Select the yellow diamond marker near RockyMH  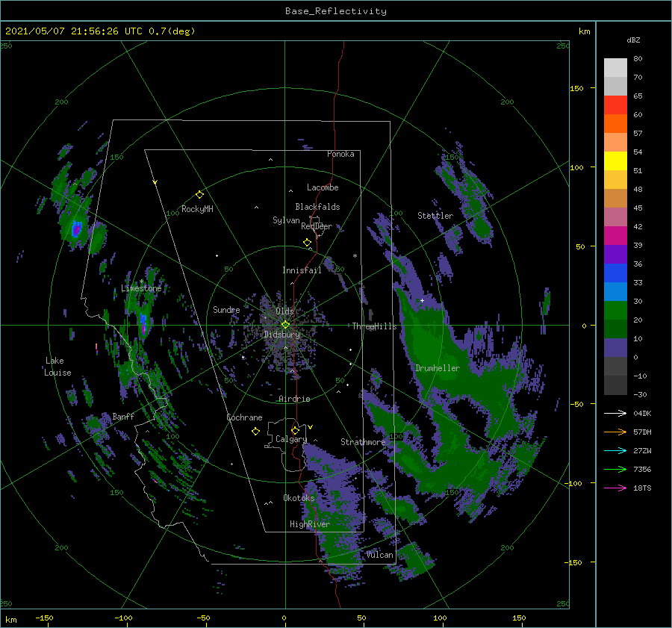(x=199, y=195)
